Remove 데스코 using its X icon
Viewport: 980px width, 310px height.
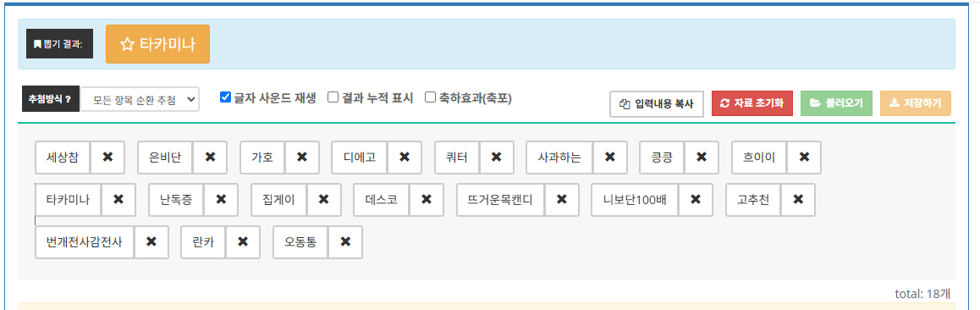(x=427, y=200)
